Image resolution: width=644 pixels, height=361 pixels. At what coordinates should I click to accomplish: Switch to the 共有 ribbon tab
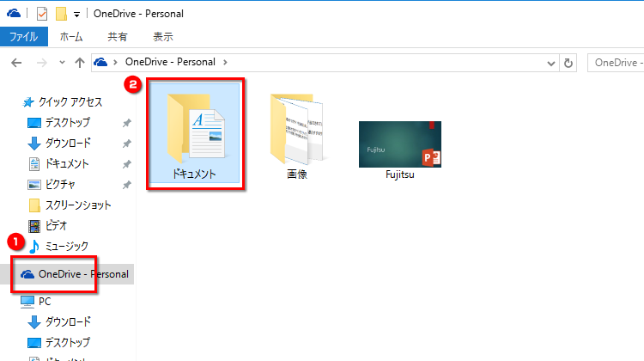tap(118, 37)
